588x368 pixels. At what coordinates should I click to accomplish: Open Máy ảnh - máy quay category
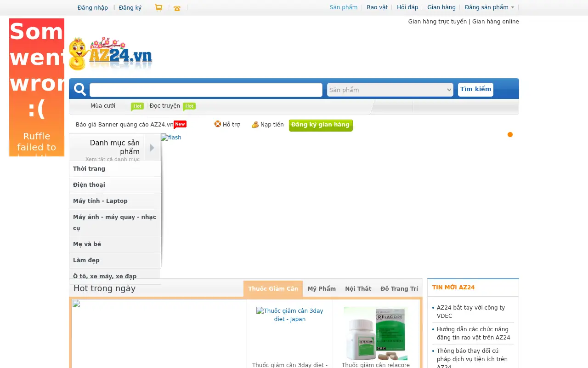click(x=115, y=223)
